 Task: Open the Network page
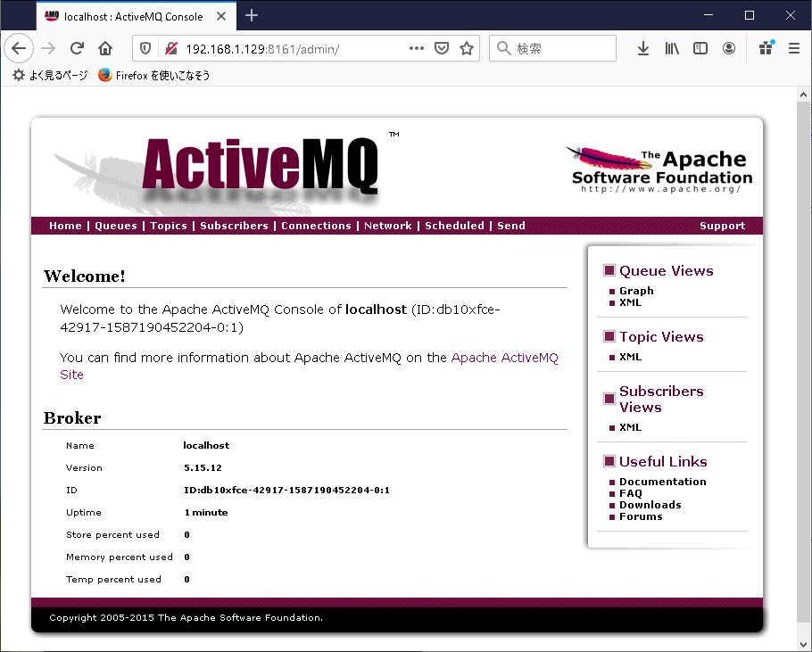coord(388,226)
